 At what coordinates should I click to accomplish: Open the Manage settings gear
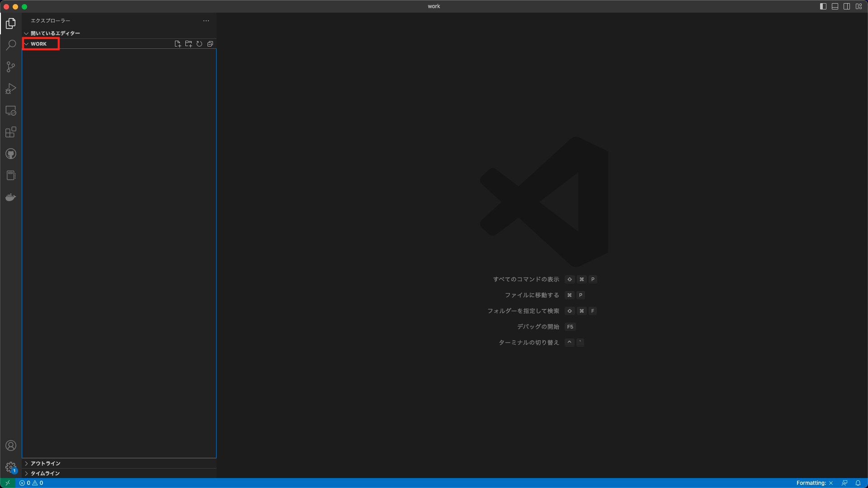point(10,467)
